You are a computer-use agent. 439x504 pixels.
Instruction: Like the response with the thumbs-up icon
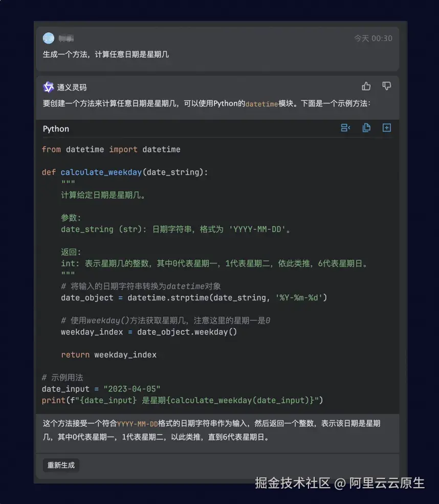click(366, 86)
